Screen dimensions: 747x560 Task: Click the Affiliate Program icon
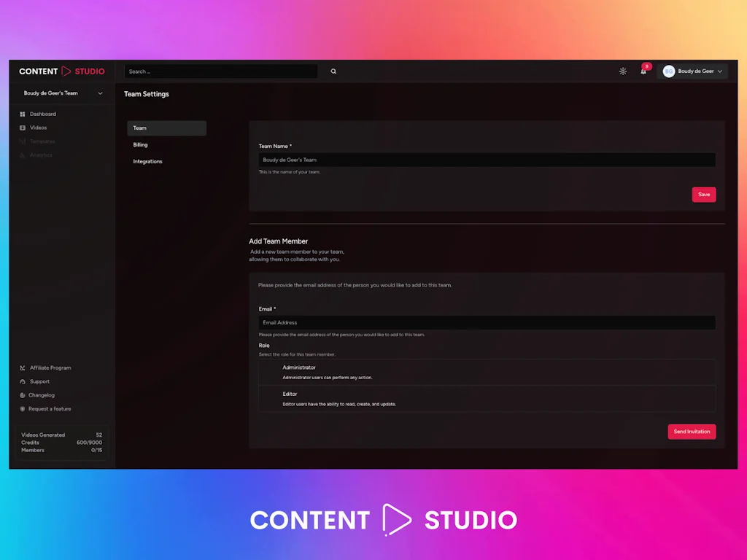coord(23,367)
